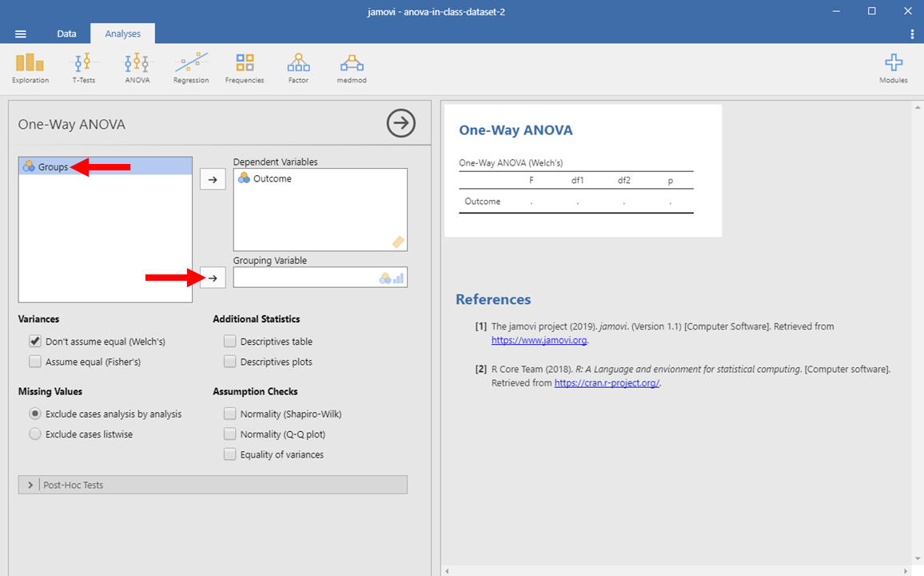Open the Factor analysis menu

tap(298, 67)
